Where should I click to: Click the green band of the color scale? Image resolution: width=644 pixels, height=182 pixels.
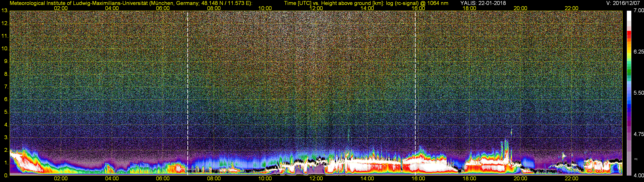point(629,71)
